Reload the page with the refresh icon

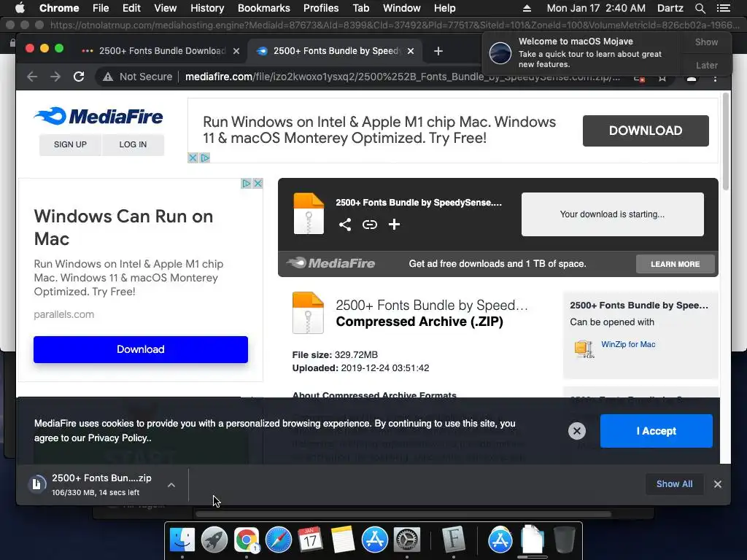pyautogui.click(x=79, y=77)
